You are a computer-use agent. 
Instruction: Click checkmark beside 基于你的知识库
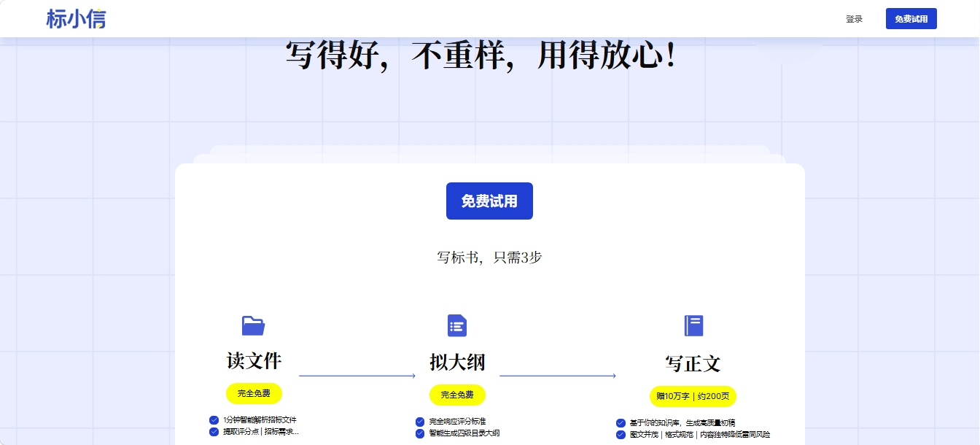pos(621,423)
